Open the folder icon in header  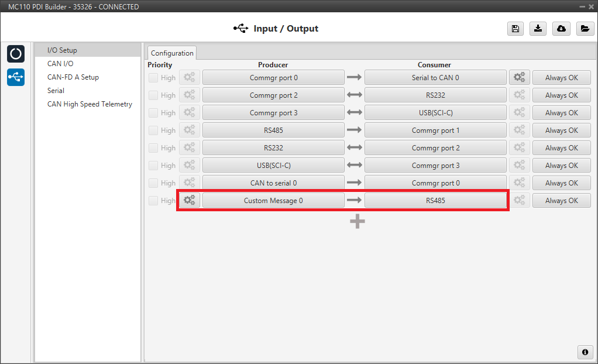point(584,29)
